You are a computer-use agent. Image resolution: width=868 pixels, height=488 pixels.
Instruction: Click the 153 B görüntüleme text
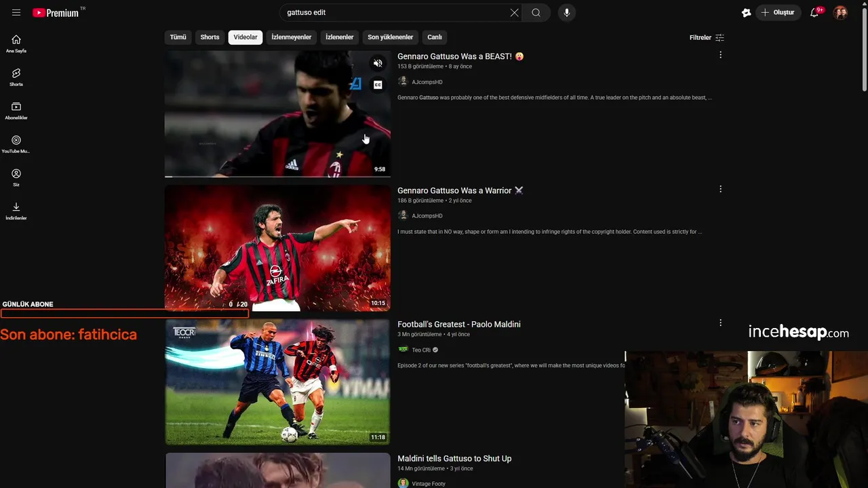coord(420,66)
